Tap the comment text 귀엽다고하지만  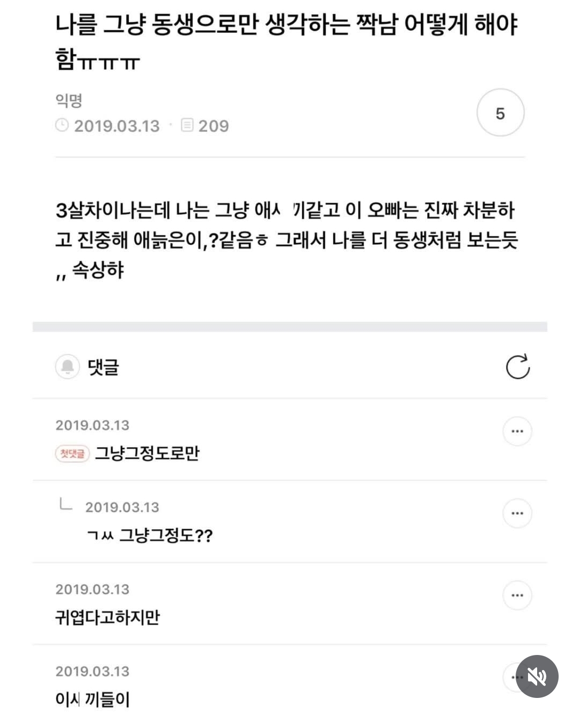point(108,617)
